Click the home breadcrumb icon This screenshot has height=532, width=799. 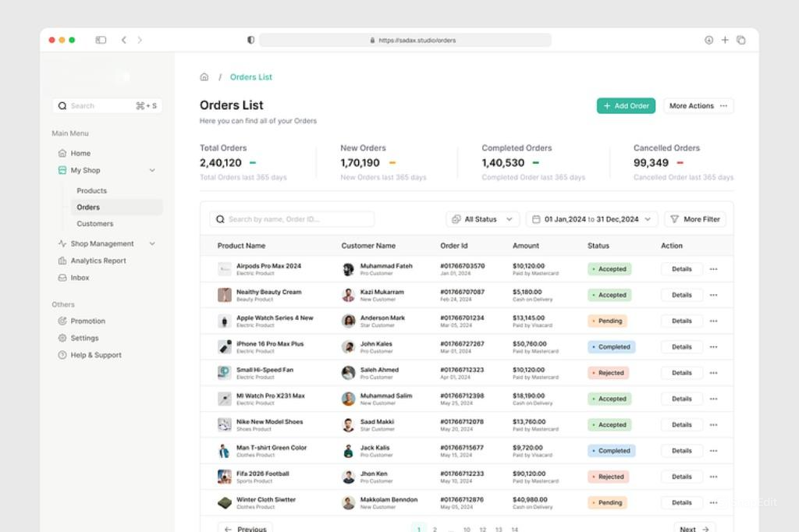coord(204,77)
